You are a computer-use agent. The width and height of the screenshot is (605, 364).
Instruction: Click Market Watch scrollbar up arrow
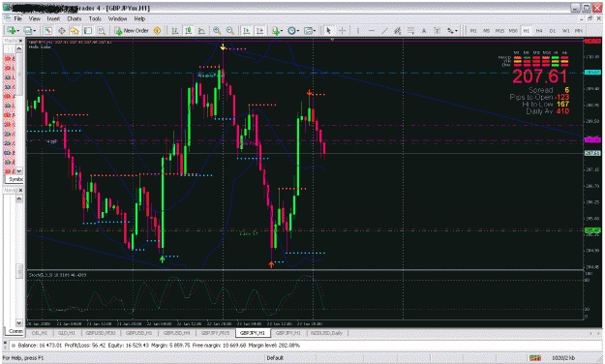click(19, 48)
